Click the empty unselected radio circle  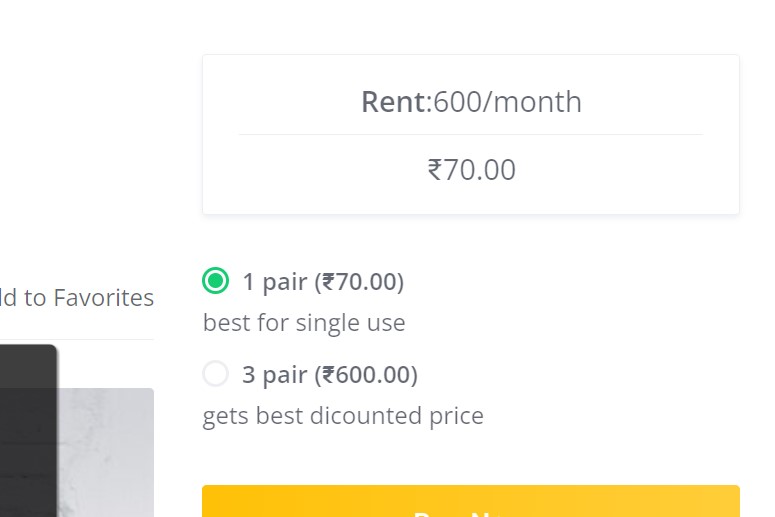pos(215,373)
